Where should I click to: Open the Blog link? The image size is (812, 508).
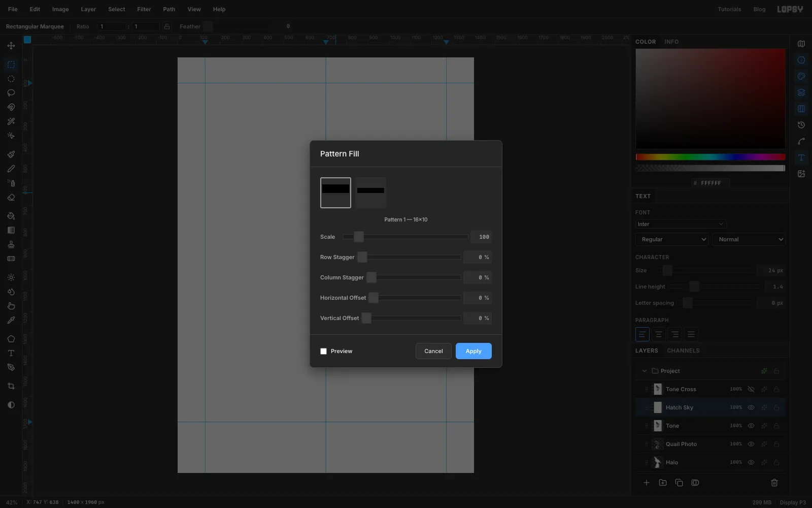pos(759,9)
